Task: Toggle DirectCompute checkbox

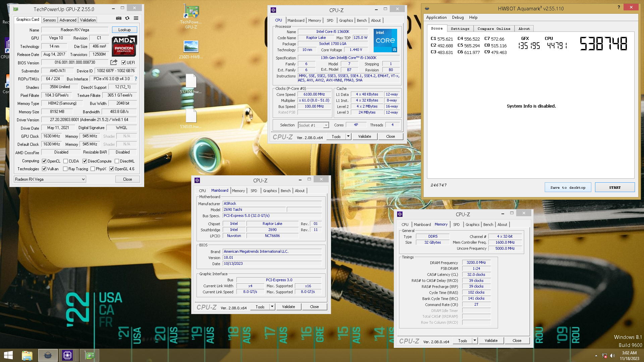Action: pyautogui.click(x=85, y=161)
